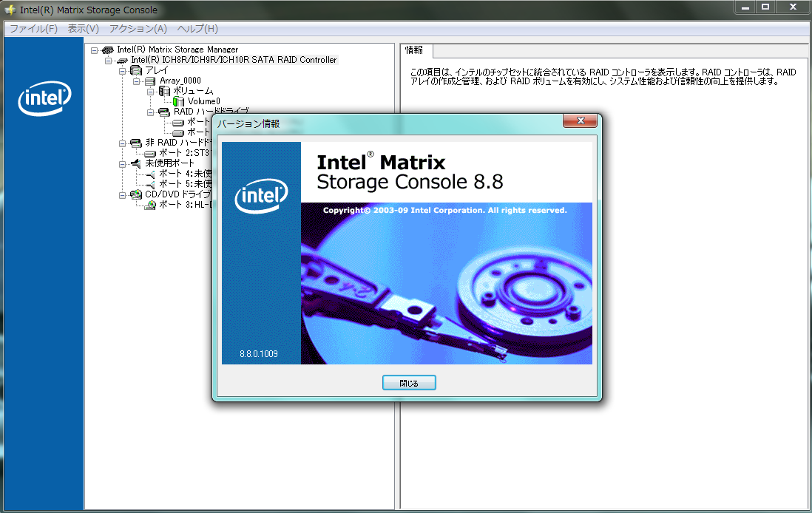
Task: Select the "CD/DVD ドライブ" tree label
Action: [178, 194]
